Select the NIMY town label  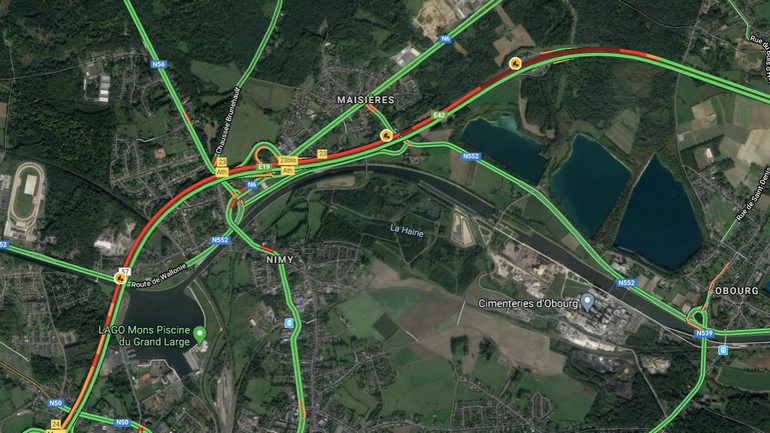280,260
